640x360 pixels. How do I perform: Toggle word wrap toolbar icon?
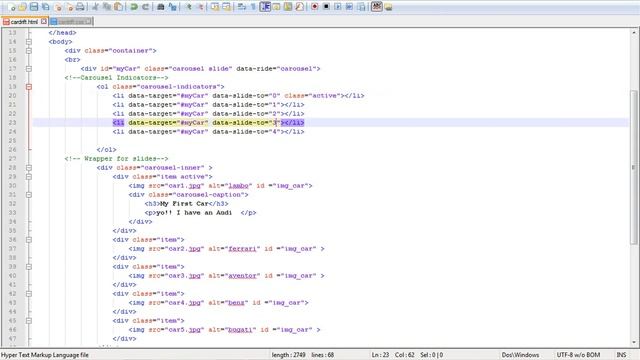[241, 7]
